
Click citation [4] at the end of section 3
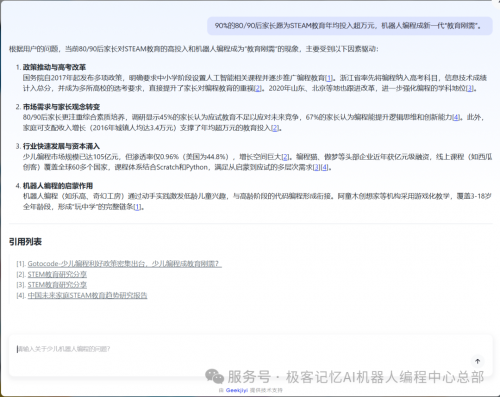click(x=324, y=167)
